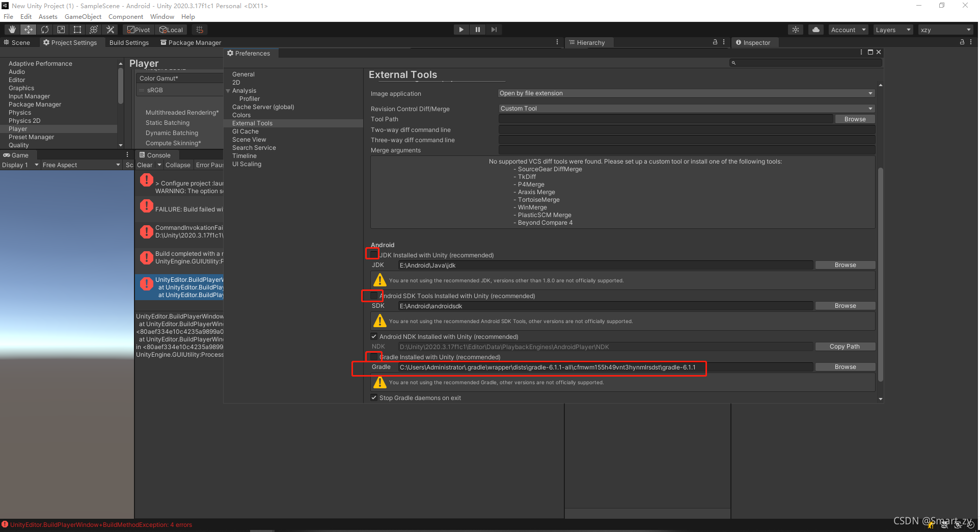
Task: Switch to Package Manager tab
Action: (x=190, y=42)
